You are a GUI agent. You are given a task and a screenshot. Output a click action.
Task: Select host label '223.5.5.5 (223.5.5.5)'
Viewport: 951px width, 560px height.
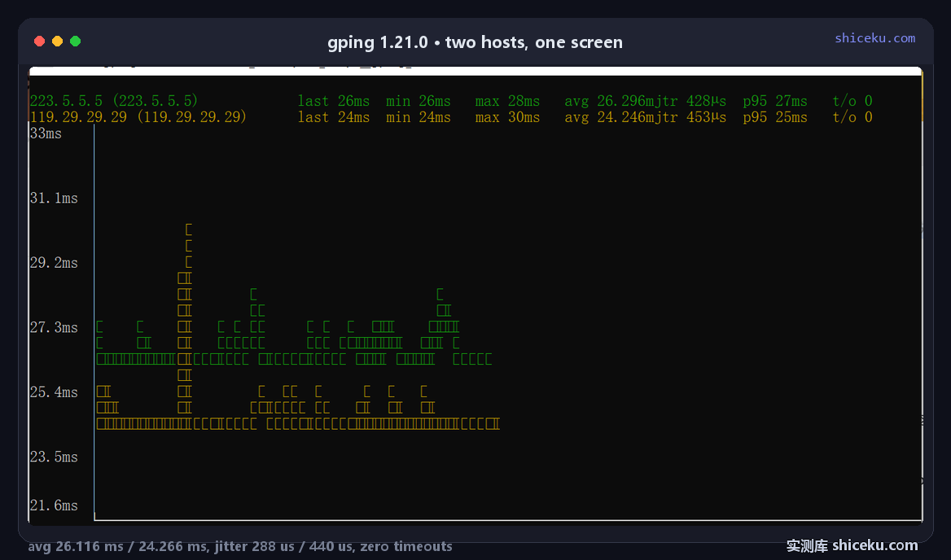[114, 101]
